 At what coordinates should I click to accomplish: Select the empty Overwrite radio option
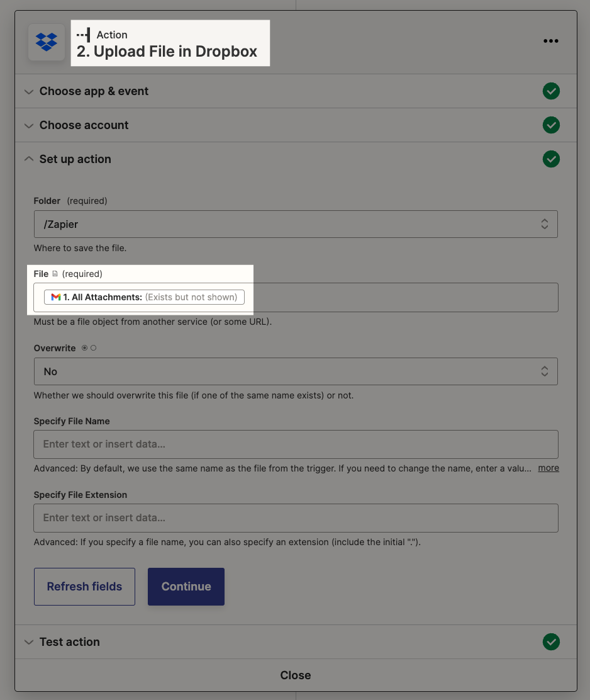93,347
